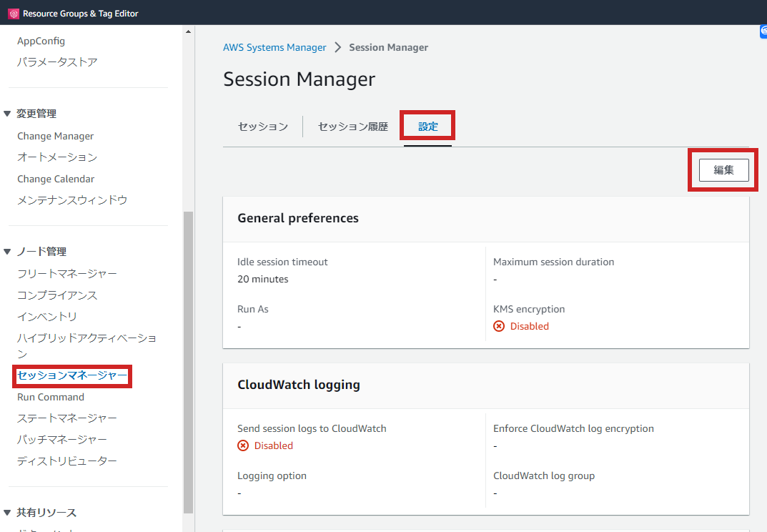767x532 pixels.
Task: Open コンプライアンス in the sidebar
Action: click(x=57, y=295)
